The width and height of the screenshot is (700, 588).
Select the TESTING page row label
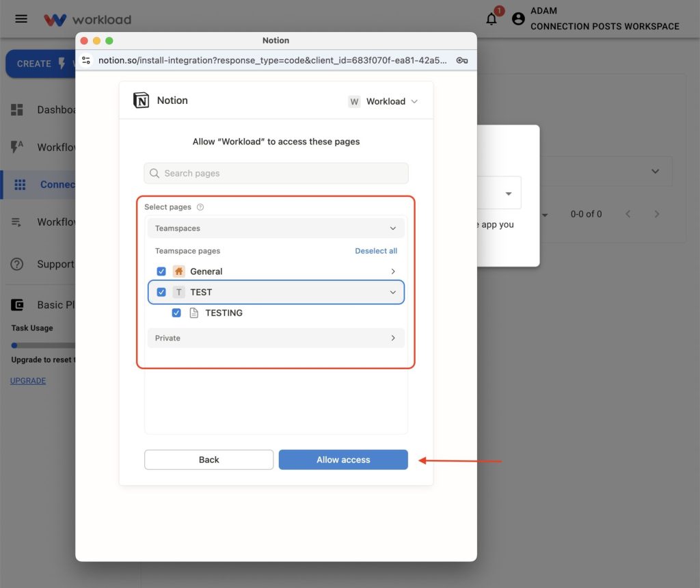[x=224, y=312]
